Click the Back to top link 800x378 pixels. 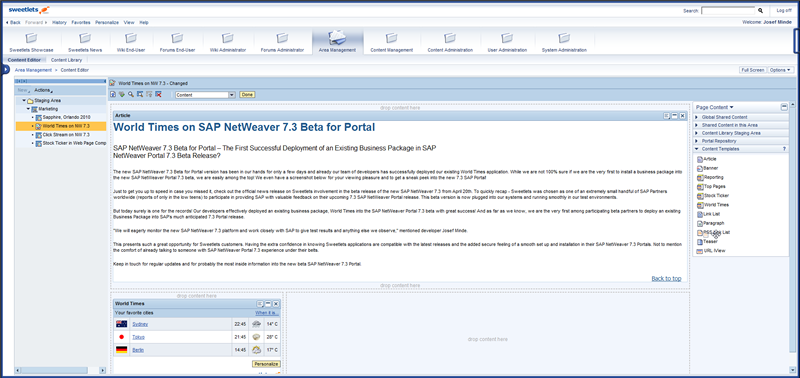tap(666, 279)
